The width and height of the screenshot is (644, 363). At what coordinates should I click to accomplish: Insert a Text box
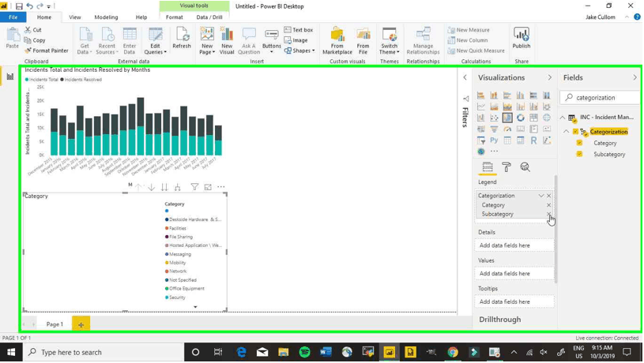(299, 30)
